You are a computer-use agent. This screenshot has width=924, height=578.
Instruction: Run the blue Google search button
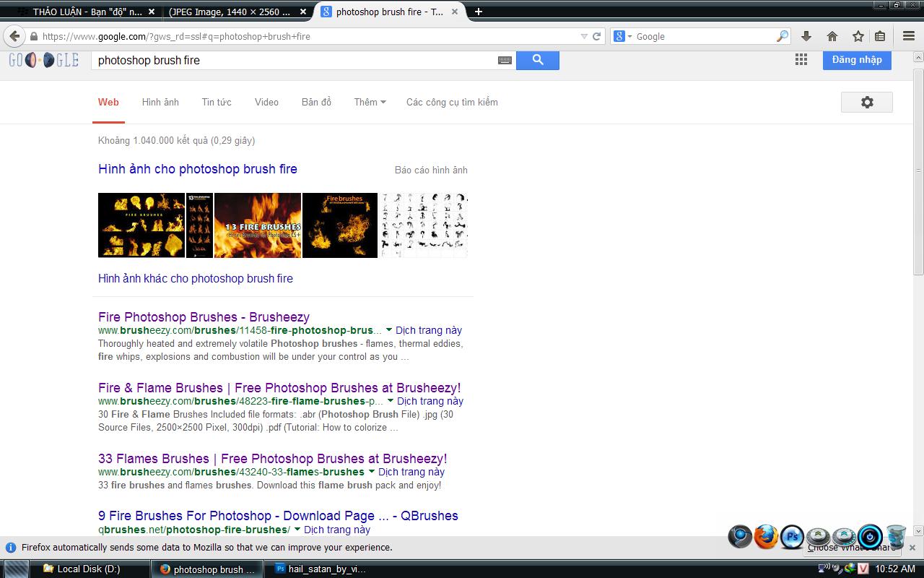(x=538, y=61)
